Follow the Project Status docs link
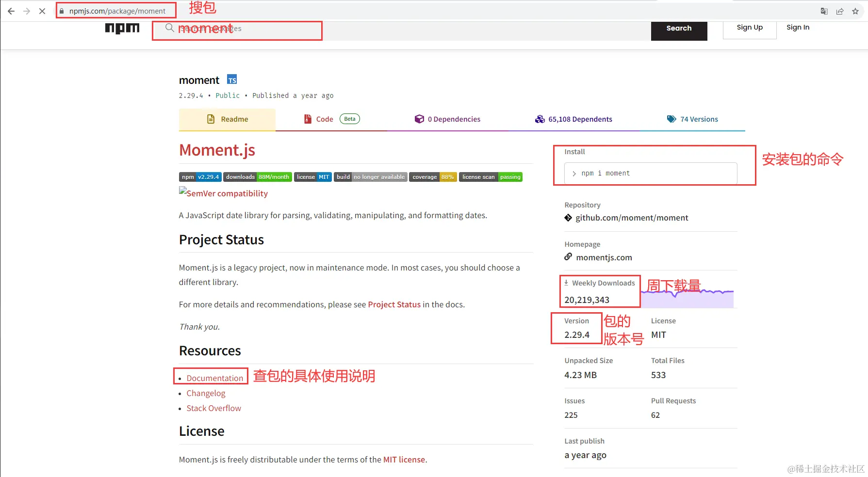Screen dimensions: 868x477 [x=394, y=304]
